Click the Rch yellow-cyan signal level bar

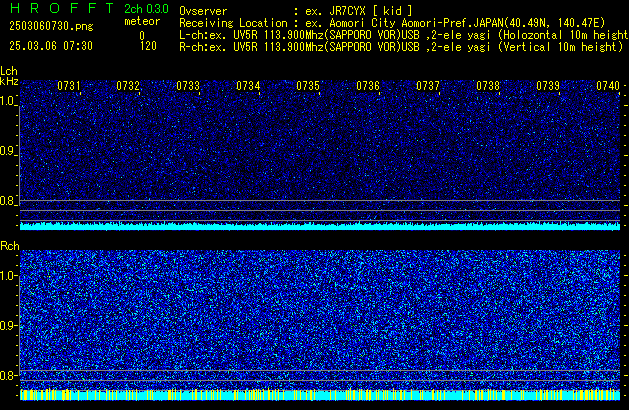pyautogui.click(x=320, y=395)
